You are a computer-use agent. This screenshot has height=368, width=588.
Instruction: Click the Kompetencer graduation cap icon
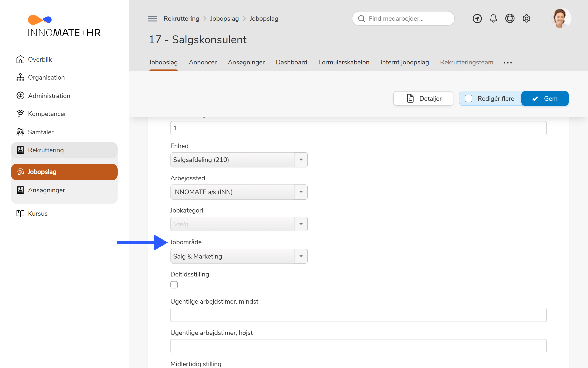pyautogui.click(x=20, y=113)
